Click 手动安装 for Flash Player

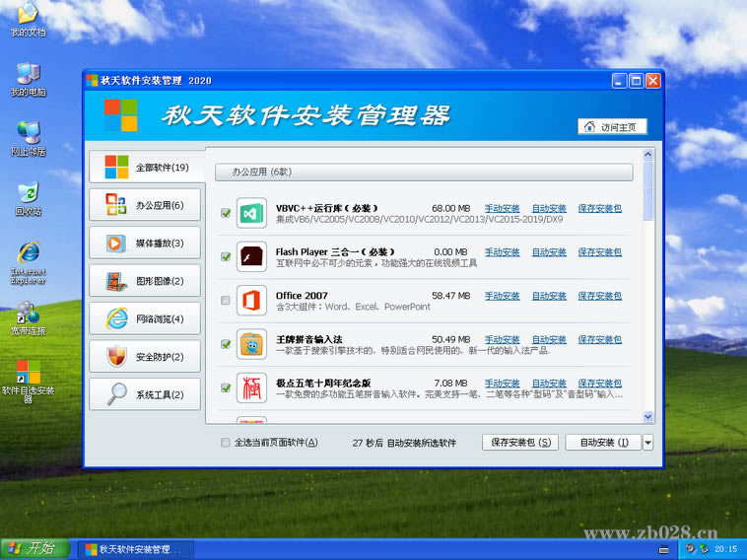[x=503, y=252]
